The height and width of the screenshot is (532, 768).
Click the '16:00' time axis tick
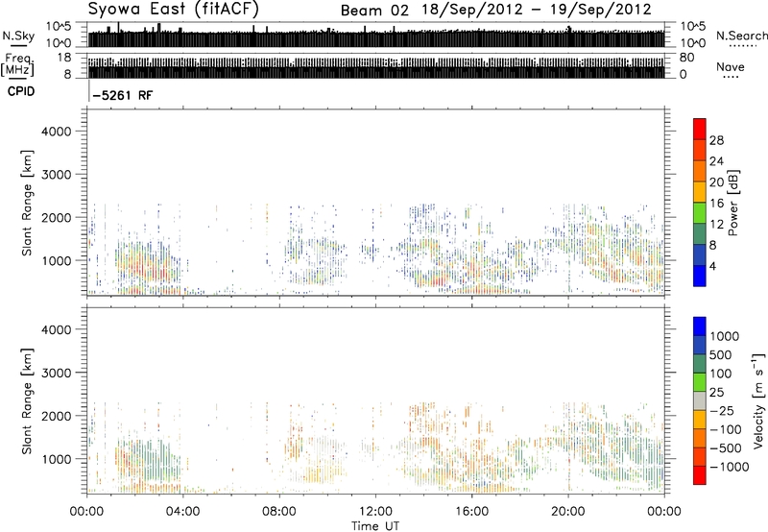pos(471,512)
